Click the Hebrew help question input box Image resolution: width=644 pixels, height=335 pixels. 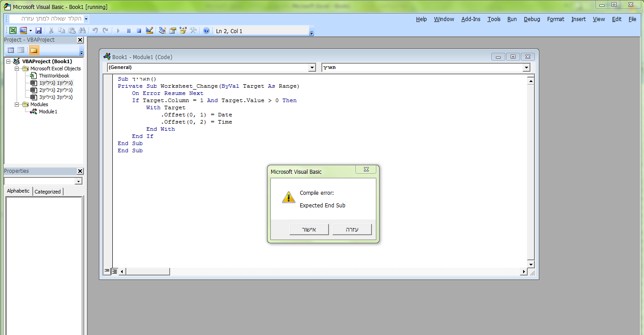[46, 19]
